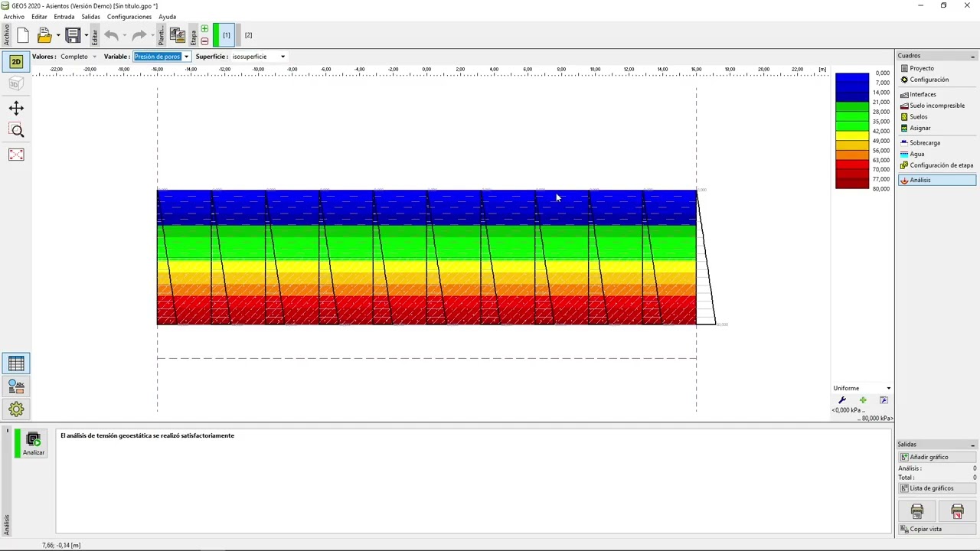Open the drawing settings legend icon
This screenshot has width=980, height=551.
[x=16, y=386]
